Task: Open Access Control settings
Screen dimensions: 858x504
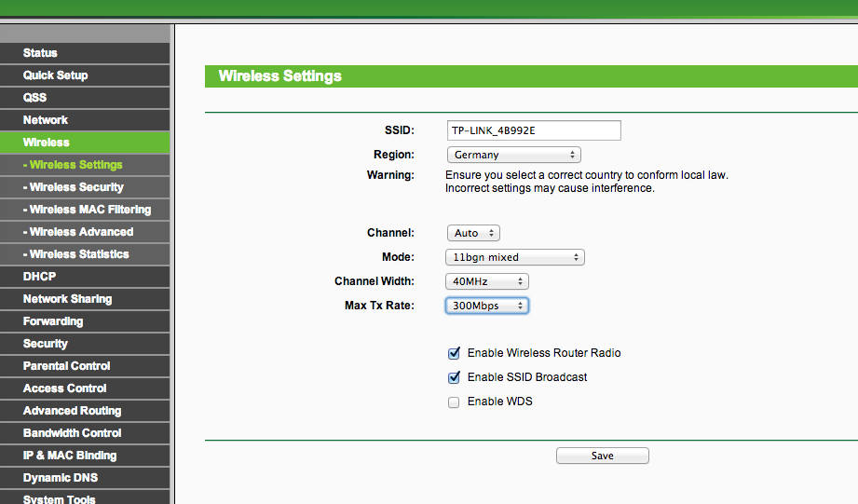Action: [85, 388]
